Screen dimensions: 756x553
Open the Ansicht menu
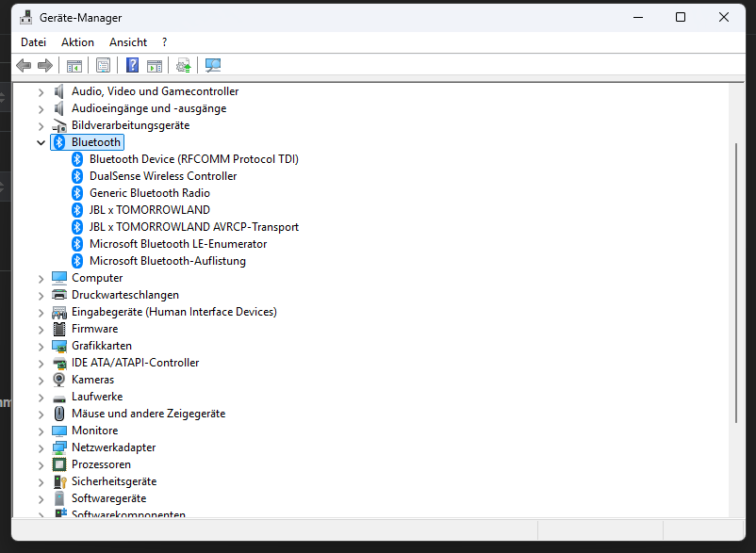[128, 42]
